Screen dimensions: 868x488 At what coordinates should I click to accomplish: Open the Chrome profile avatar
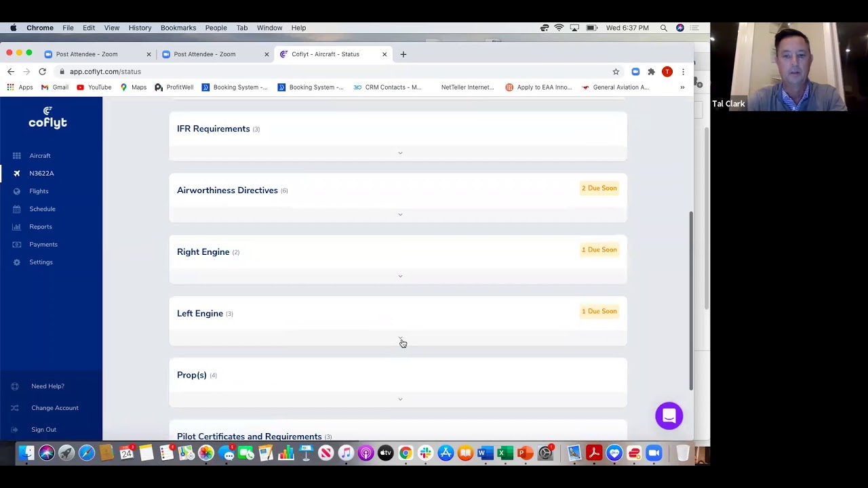pyautogui.click(x=667, y=72)
